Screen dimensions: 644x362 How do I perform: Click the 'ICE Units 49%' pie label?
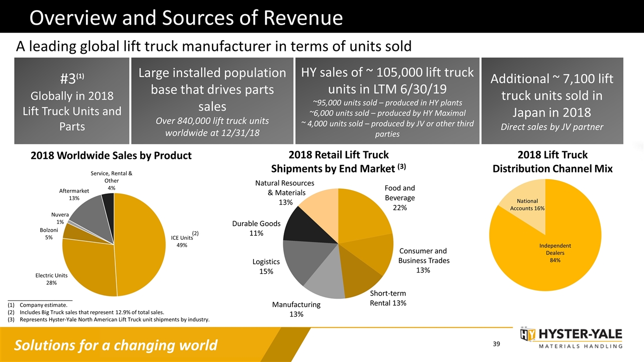[x=182, y=241]
